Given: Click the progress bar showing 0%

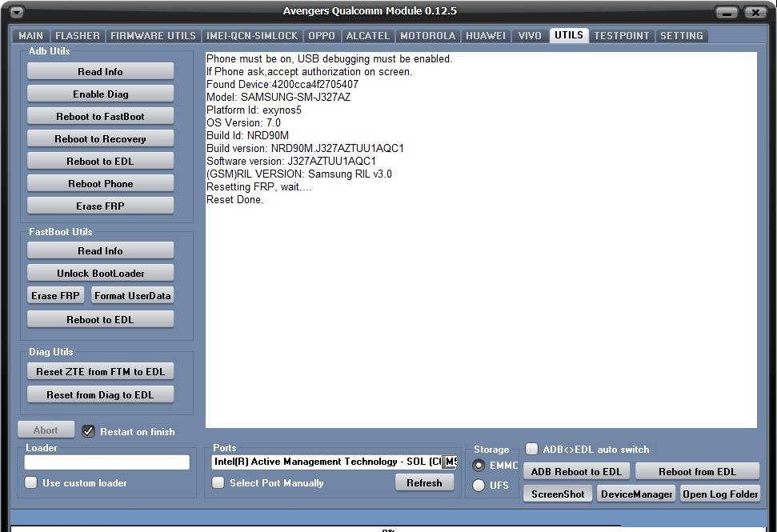Looking at the screenshot, I should click(388, 529).
